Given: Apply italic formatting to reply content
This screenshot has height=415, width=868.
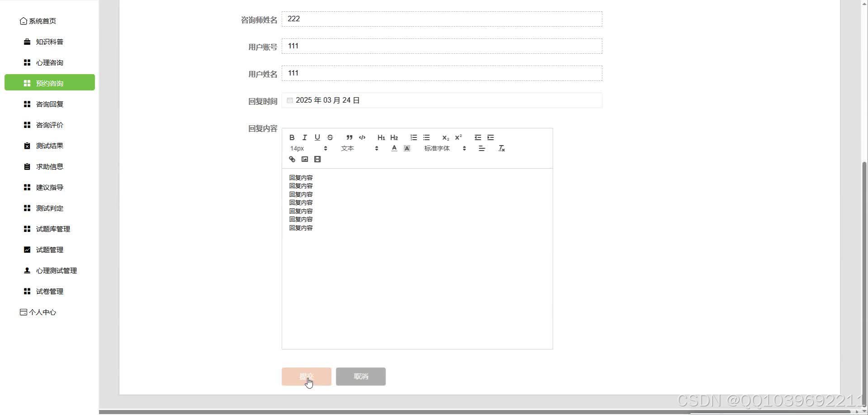Looking at the screenshot, I should pyautogui.click(x=304, y=137).
